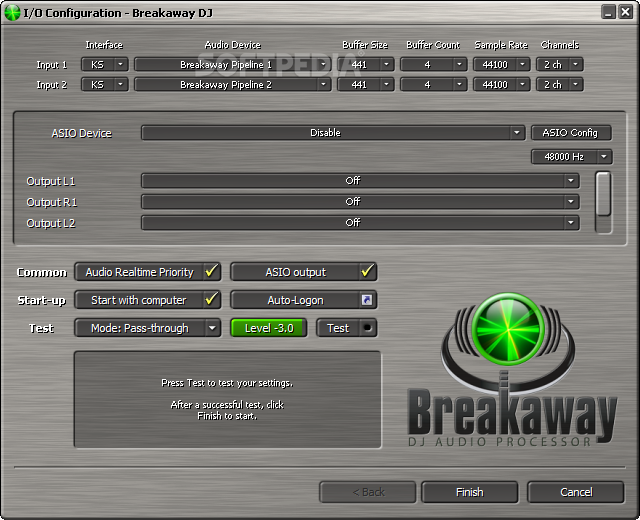Click the Input 2 row label

point(51,84)
